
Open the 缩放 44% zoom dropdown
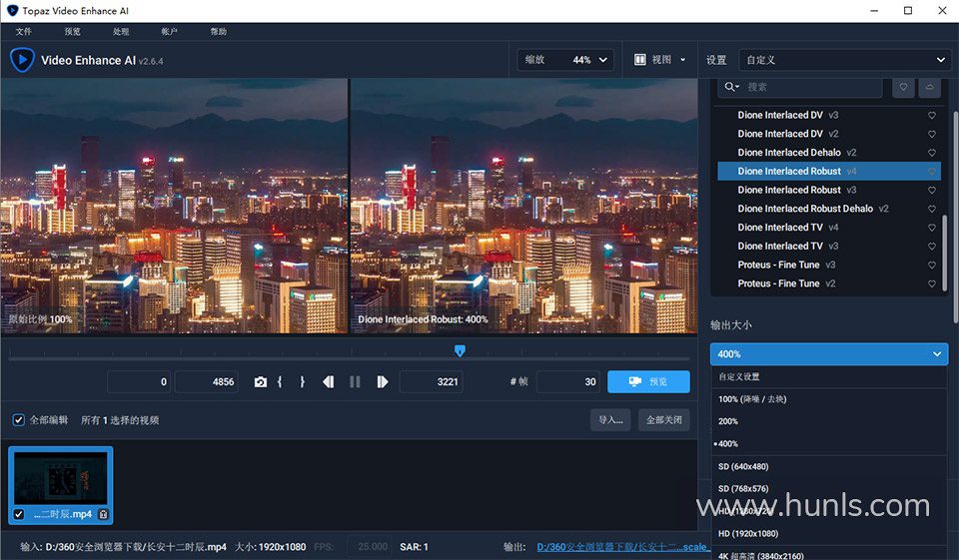coord(564,60)
